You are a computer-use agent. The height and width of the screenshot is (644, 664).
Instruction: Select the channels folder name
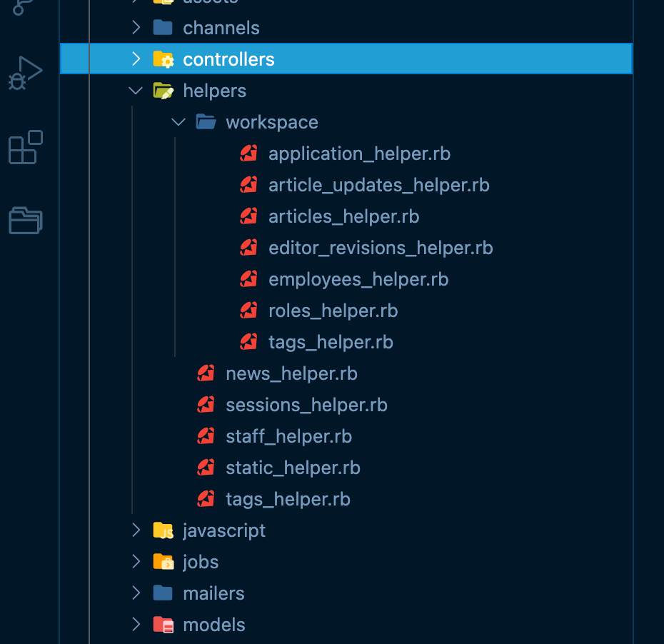coord(221,28)
